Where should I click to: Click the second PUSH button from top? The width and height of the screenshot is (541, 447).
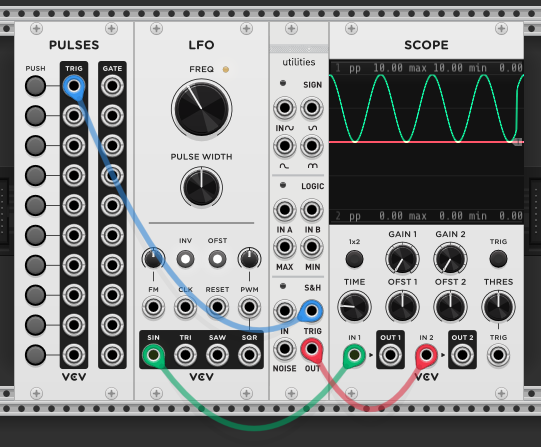36,116
